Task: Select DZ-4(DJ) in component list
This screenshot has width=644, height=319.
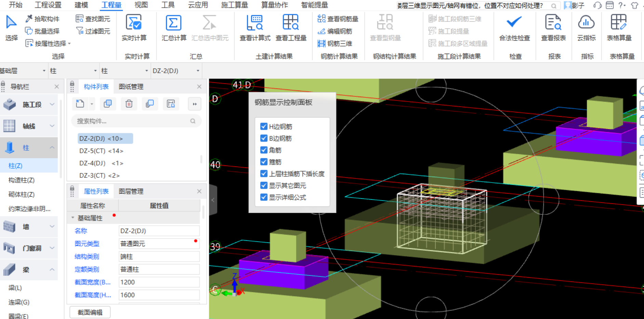Action: click(x=101, y=163)
